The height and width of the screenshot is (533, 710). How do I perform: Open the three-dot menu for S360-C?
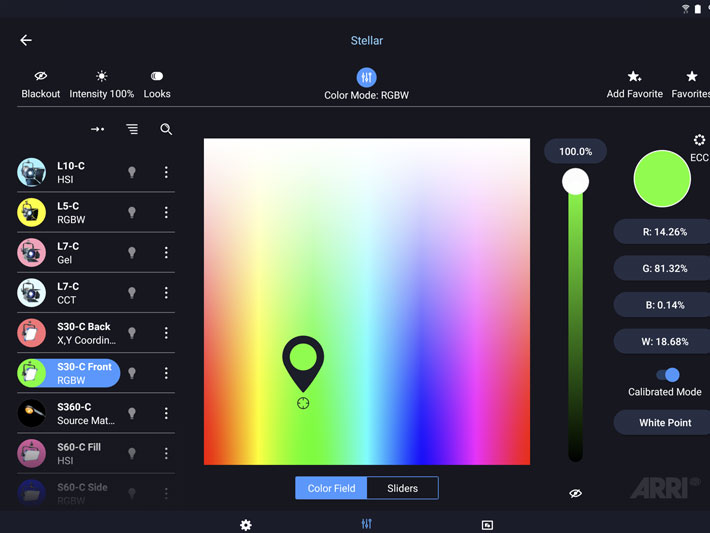pos(166,413)
